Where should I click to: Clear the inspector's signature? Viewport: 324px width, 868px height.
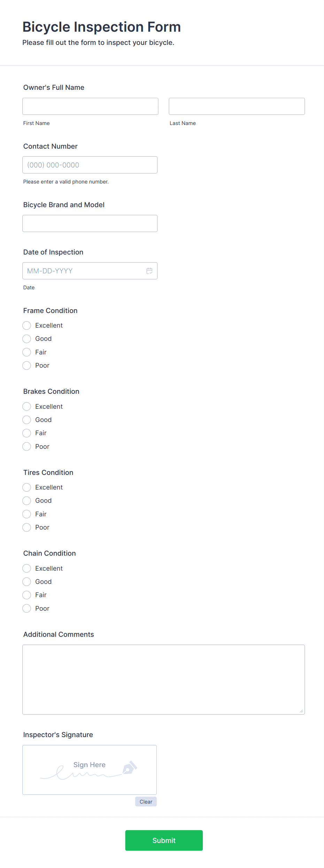click(x=146, y=801)
